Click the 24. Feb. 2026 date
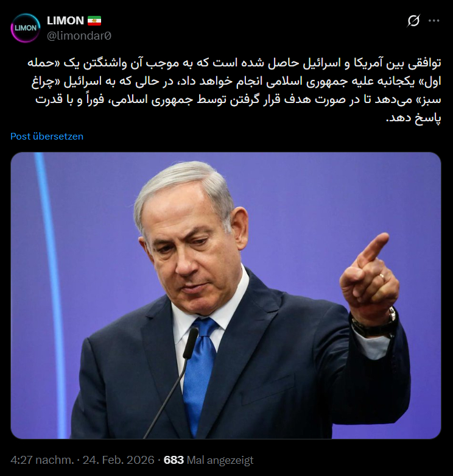This screenshot has width=453, height=476. 119,460
